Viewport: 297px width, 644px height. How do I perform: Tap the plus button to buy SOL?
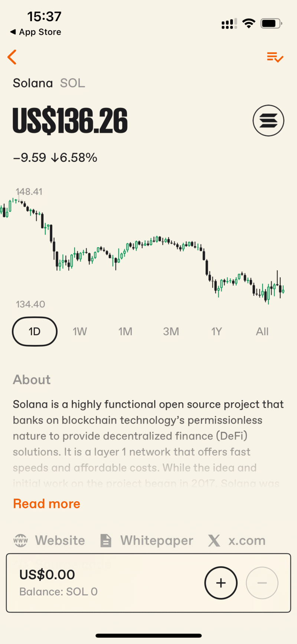(x=221, y=583)
